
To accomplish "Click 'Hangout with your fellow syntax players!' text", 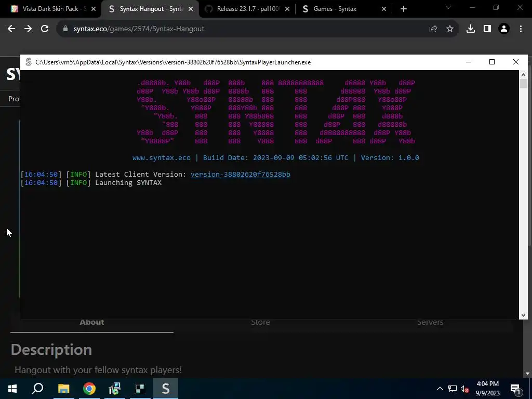I will (x=98, y=370).
